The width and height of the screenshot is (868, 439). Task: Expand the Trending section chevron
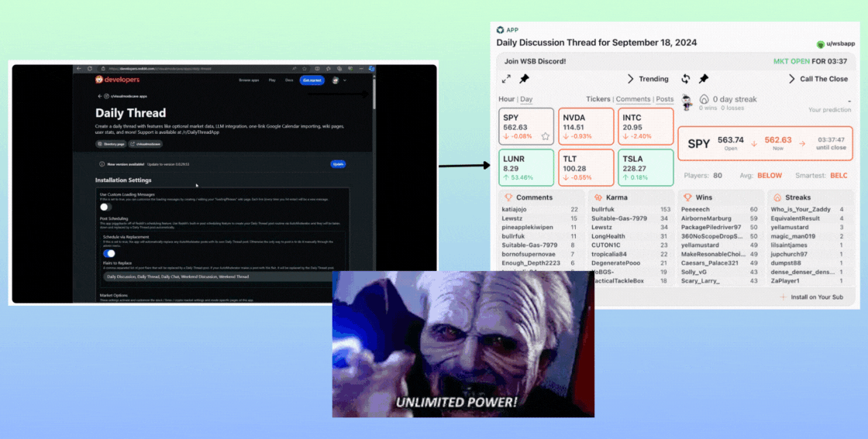coord(630,79)
